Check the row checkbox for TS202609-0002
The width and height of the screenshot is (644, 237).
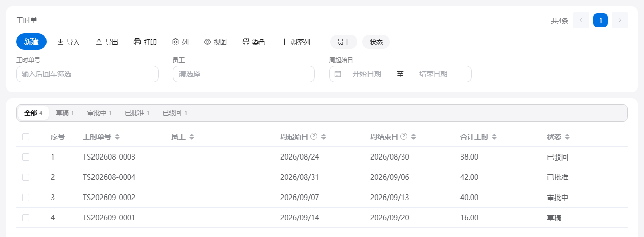26,197
